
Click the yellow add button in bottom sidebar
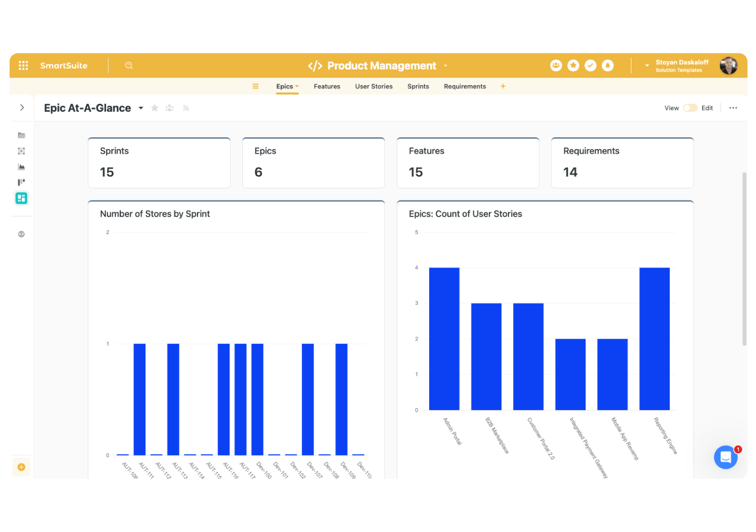click(21, 467)
